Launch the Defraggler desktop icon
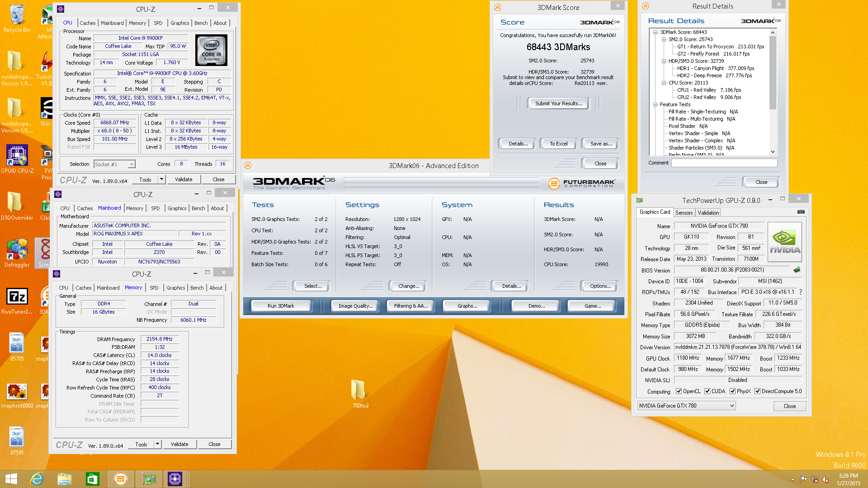The height and width of the screenshot is (488, 868). [x=17, y=253]
